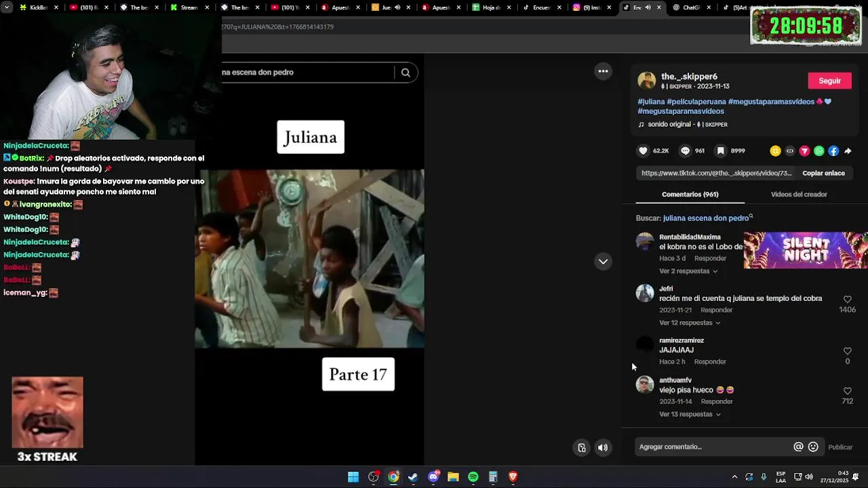Like ramirezramirez's comment
Viewport: 868px width, 488px height.
click(x=848, y=351)
